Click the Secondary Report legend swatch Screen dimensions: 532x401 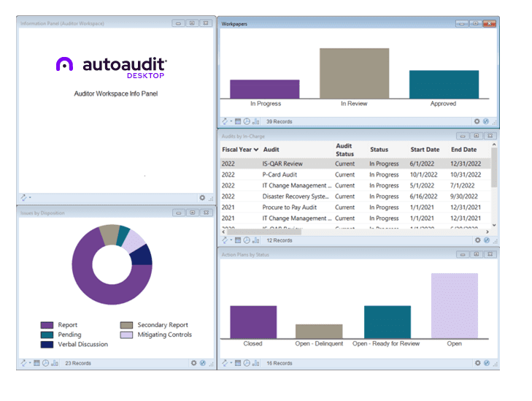click(126, 325)
